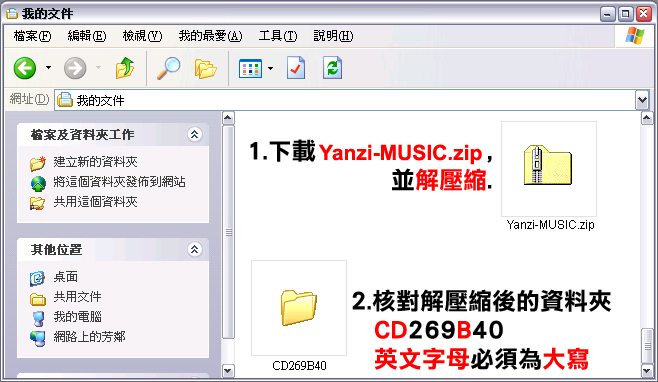Toggle the Folders pane button
The image size is (658, 382).
pyautogui.click(x=205, y=68)
